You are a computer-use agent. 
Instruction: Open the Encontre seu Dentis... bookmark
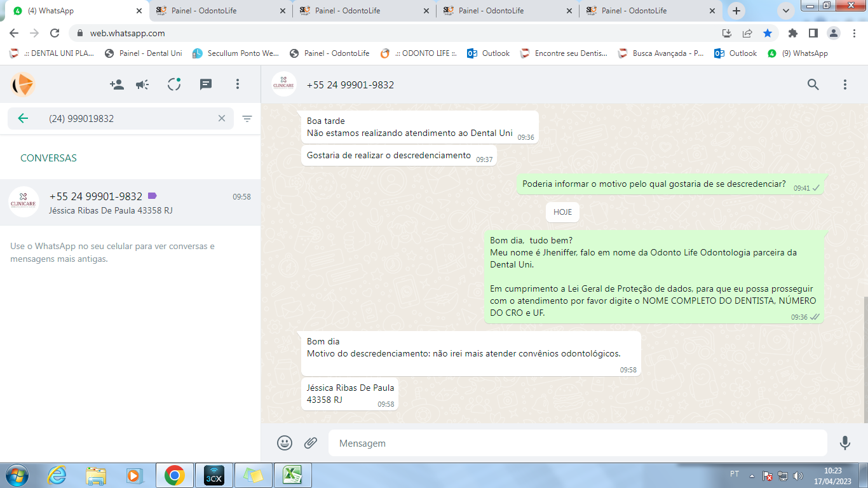564,53
